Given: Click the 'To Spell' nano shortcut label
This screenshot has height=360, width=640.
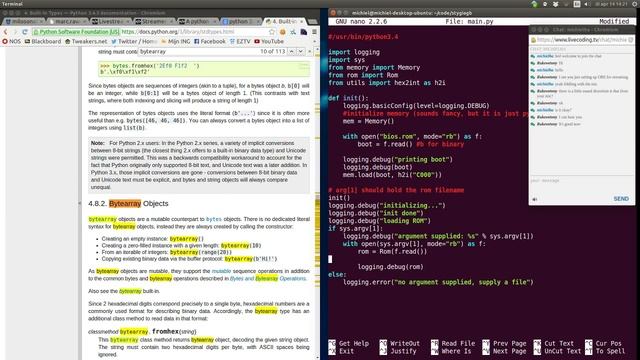Looking at the screenshot, I should 610,351.
